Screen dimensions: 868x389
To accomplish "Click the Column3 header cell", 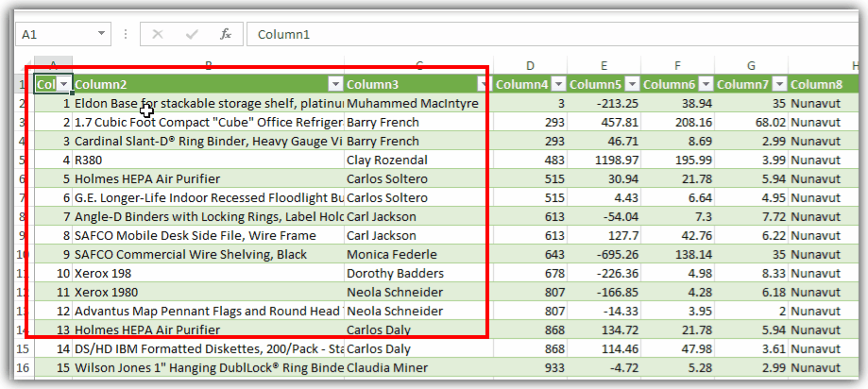I will [x=418, y=84].
